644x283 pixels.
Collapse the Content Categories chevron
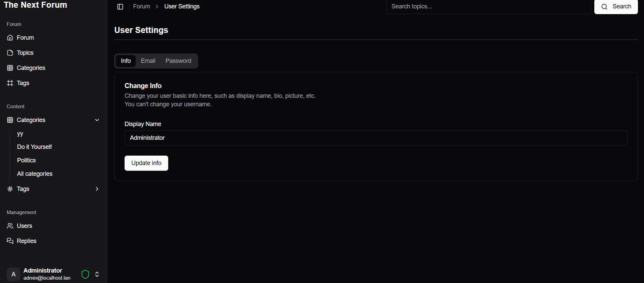97,120
